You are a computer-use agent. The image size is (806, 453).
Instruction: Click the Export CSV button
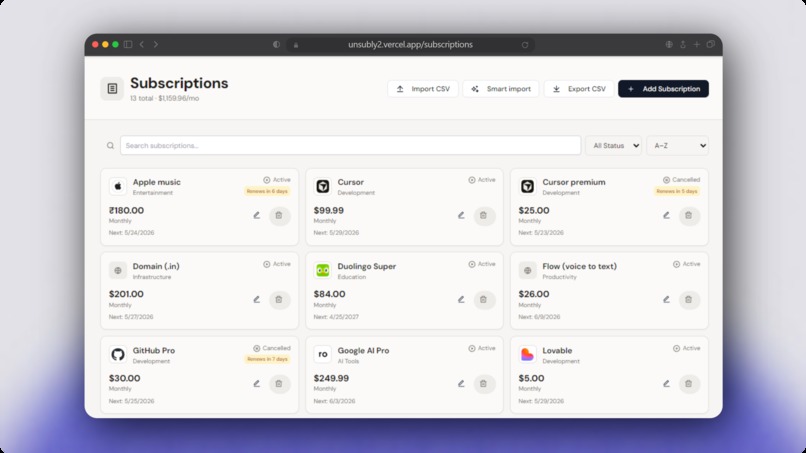coord(579,88)
